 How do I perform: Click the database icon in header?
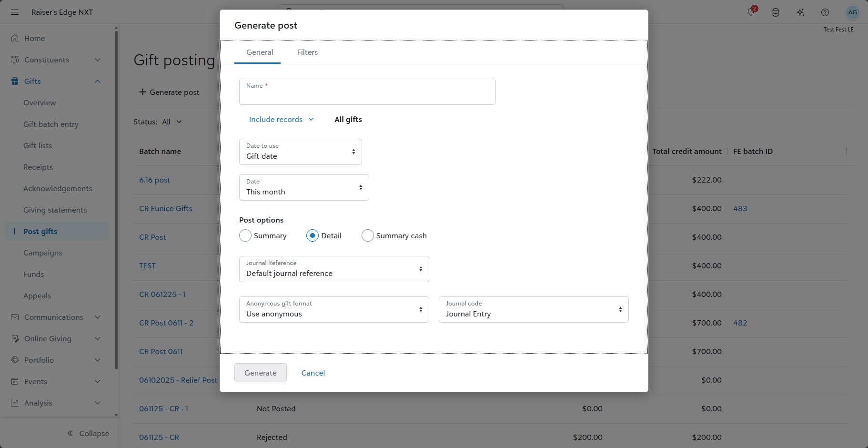tap(776, 12)
